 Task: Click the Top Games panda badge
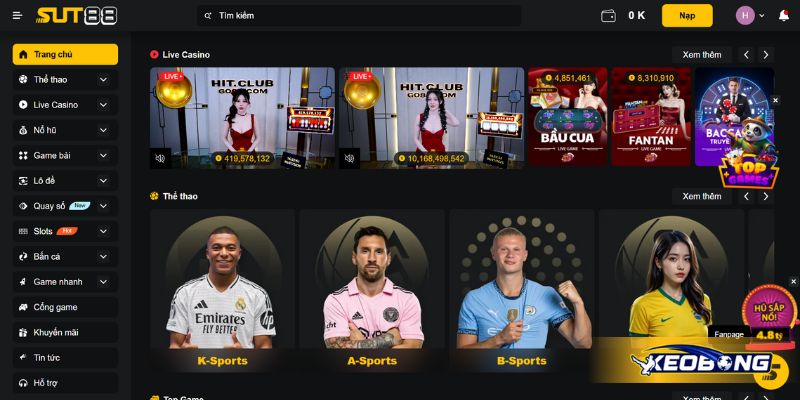[748, 152]
